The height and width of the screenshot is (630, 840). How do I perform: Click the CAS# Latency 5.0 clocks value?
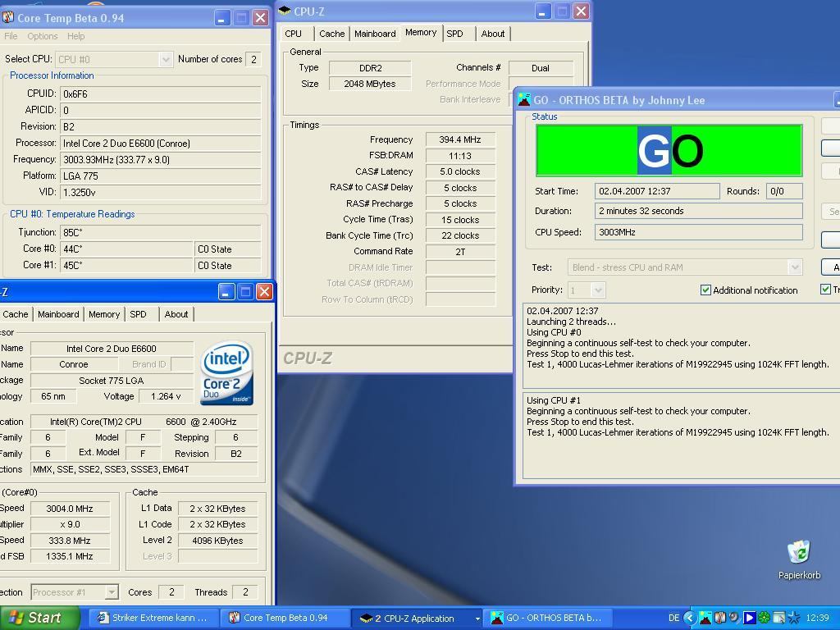tap(460, 171)
